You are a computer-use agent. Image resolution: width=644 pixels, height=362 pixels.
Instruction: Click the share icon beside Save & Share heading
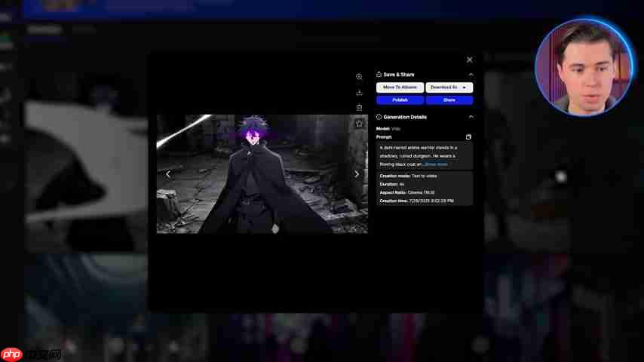(379, 75)
